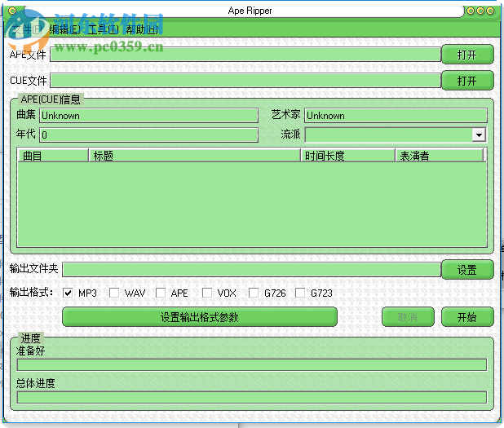Click 设置输出格式参数 button
The image size is (504, 428).
click(200, 317)
